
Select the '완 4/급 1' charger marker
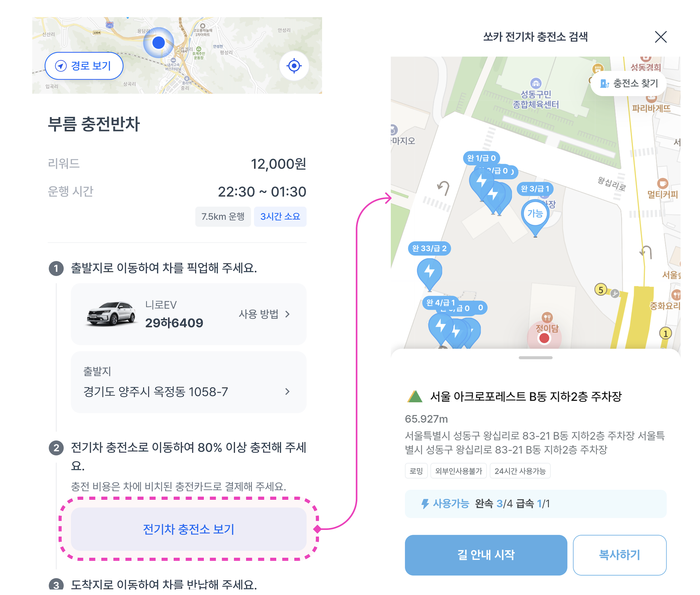coord(440,302)
